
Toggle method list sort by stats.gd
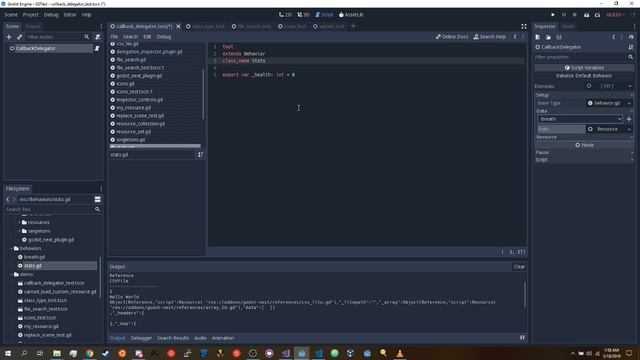[x=200, y=155]
